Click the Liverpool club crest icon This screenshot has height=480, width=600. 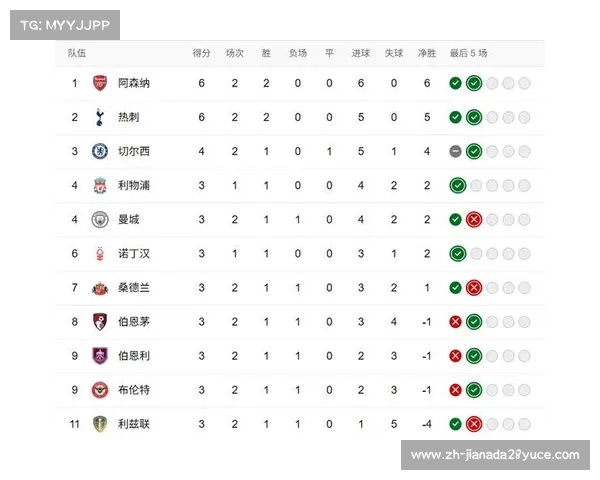click(99, 185)
